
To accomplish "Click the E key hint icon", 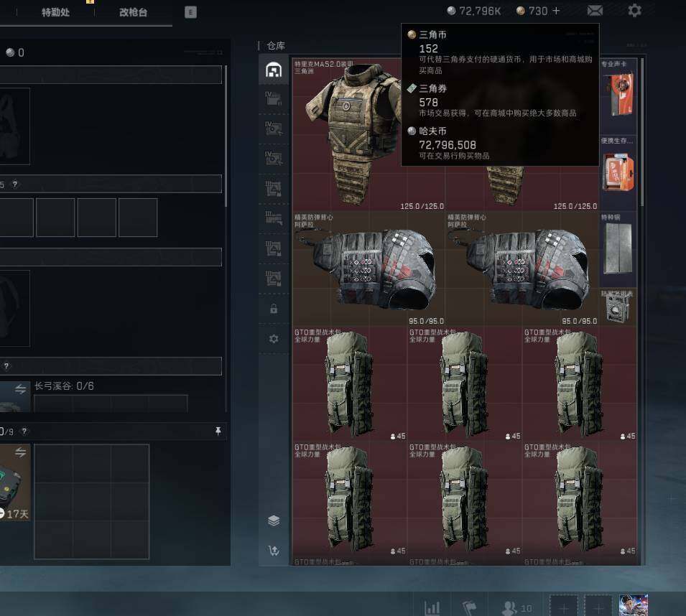I will [x=190, y=12].
